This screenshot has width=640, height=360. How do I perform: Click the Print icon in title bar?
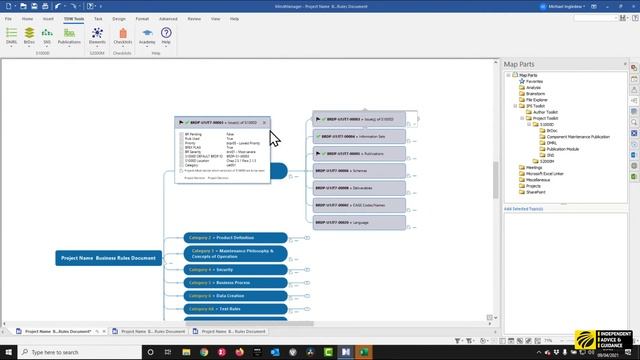point(45,6)
